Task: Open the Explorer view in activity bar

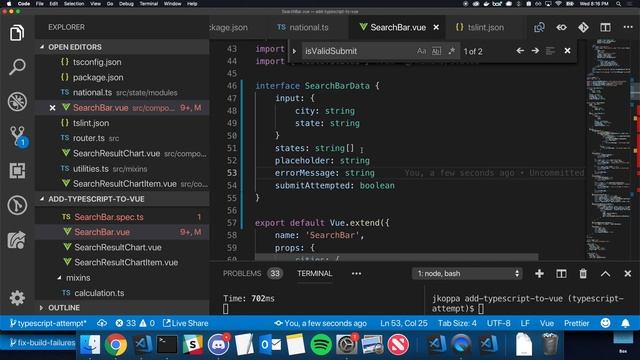Action: 17,33
